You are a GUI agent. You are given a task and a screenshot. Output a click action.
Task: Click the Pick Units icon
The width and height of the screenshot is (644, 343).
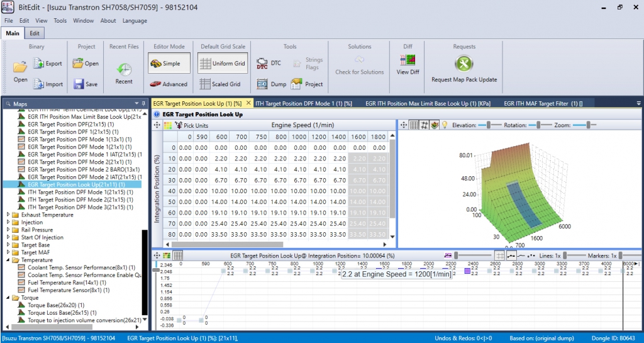179,125
